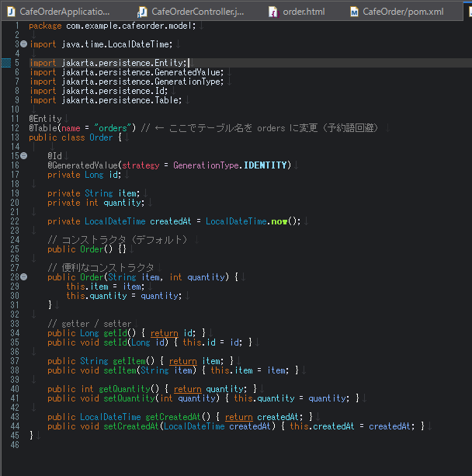The image size is (472, 476).
Task: Open the CafeOrderController.java tab
Action: coord(198,12)
